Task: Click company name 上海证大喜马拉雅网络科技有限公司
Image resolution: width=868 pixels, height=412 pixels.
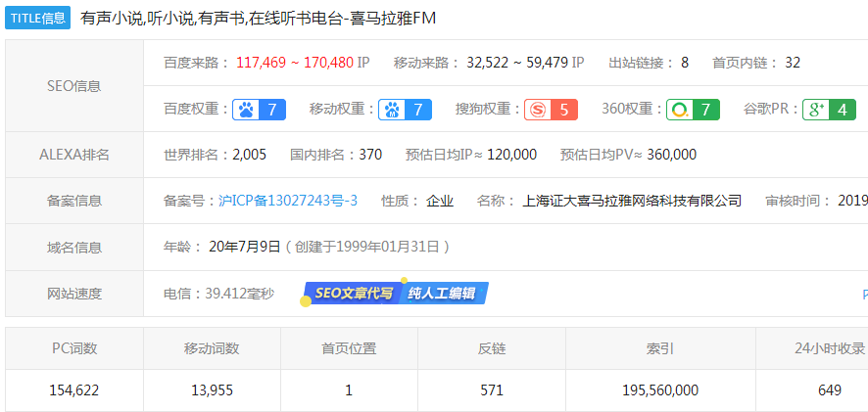Action: pyautogui.click(x=632, y=201)
